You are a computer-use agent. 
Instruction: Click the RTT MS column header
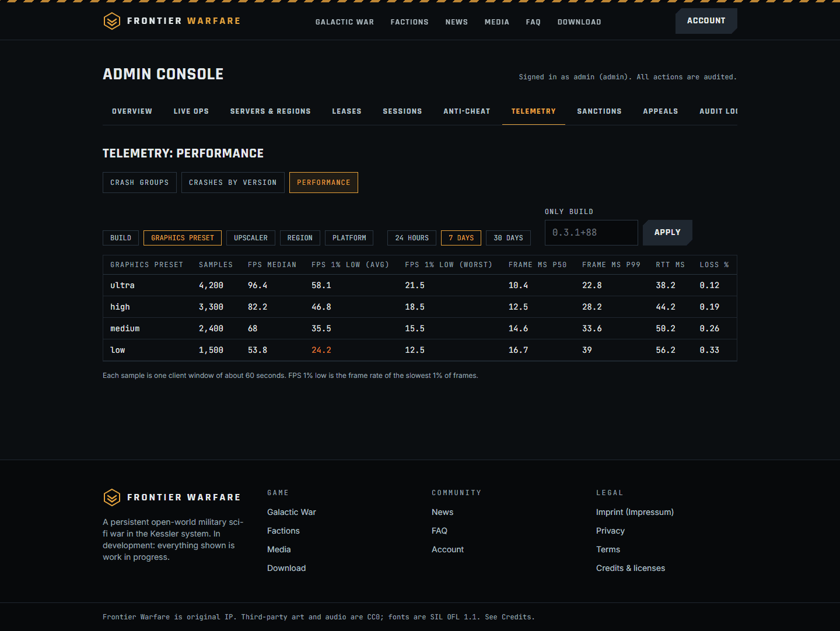[x=670, y=265]
